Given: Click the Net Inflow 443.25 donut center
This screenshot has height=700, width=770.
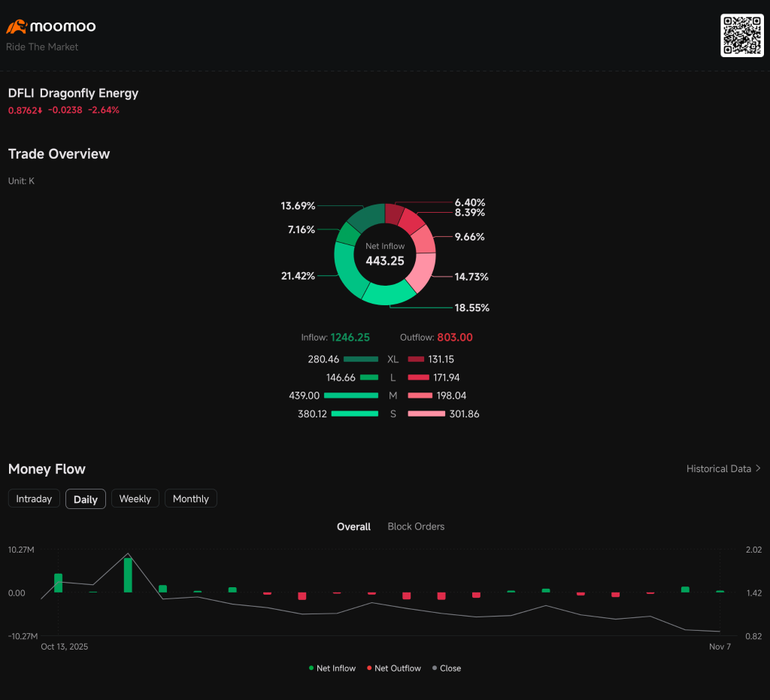Looking at the screenshot, I should [385, 255].
